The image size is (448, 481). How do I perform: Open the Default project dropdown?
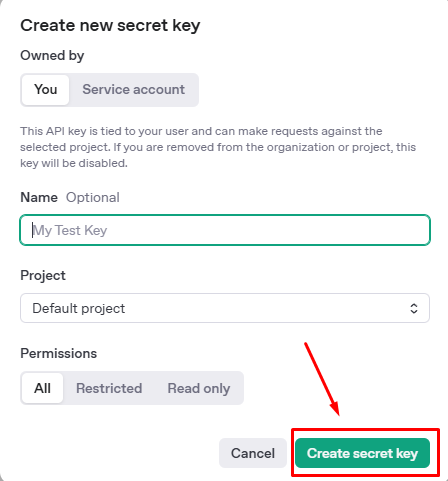[225, 308]
